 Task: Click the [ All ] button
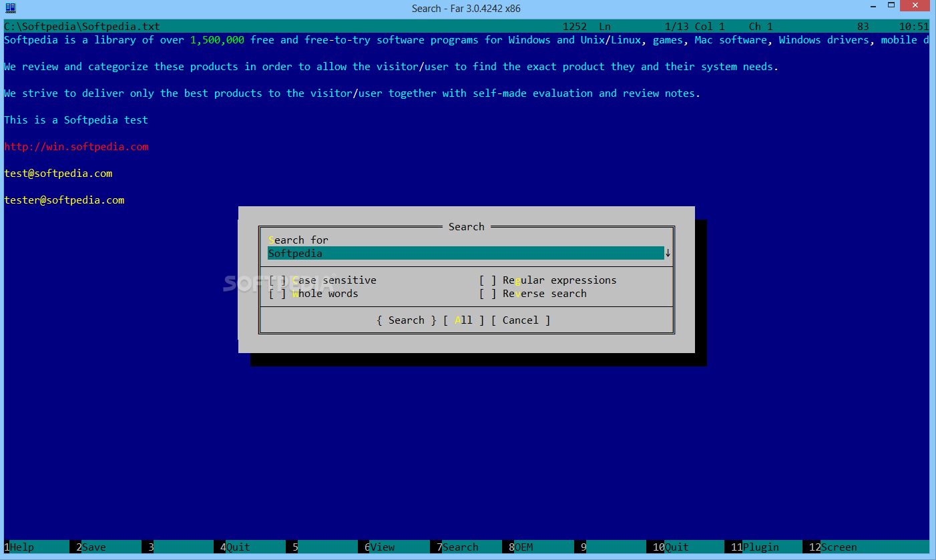click(x=464, y=320)
